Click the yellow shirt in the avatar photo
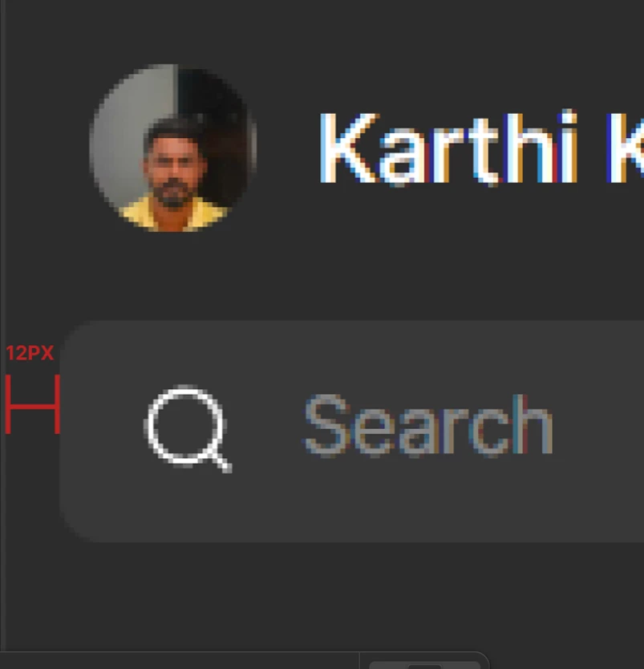The height and width of the screenshot is (669, 644). pos(172,216)
